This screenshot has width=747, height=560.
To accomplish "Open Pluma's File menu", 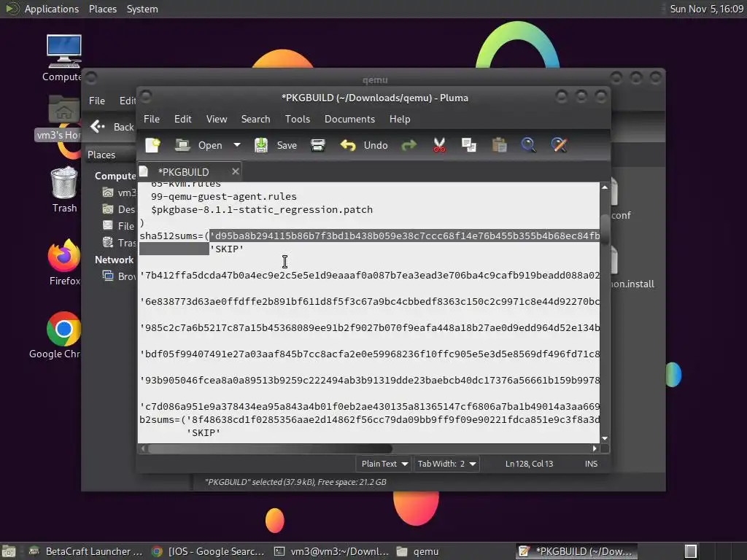I will [x=152, y=119].
